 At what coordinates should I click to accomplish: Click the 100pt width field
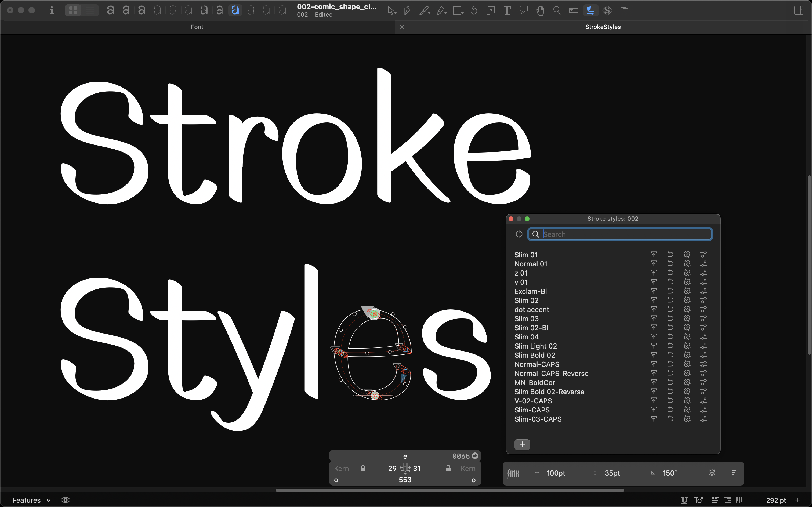[556, 473]
